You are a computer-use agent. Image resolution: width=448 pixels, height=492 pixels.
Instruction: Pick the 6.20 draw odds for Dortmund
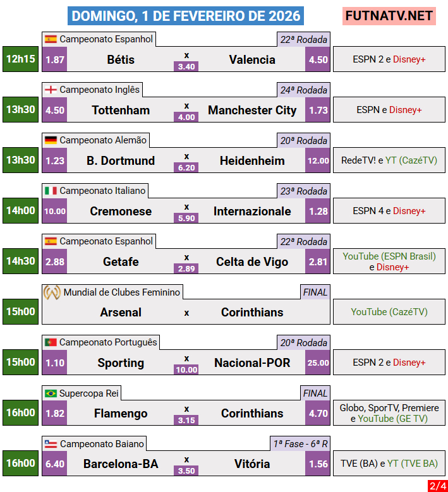click(186, 168)
